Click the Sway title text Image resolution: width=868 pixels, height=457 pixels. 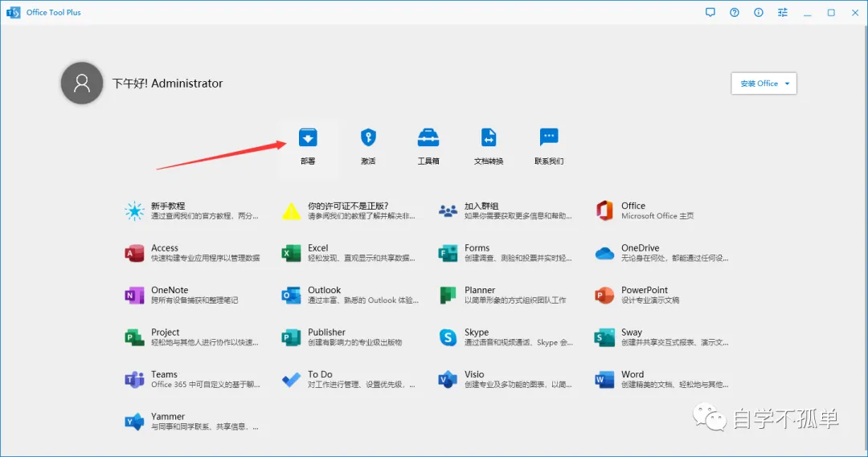tap(632, 332)
